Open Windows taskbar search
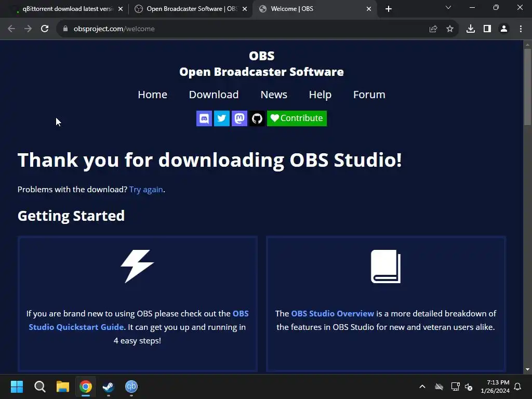The image size is (532, 399). tap(39, 387)
